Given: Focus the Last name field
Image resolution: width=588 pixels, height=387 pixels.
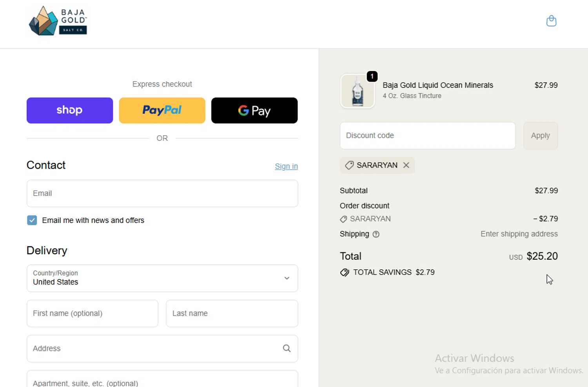Looking at the screenshot, I should (x=232, y=314).
